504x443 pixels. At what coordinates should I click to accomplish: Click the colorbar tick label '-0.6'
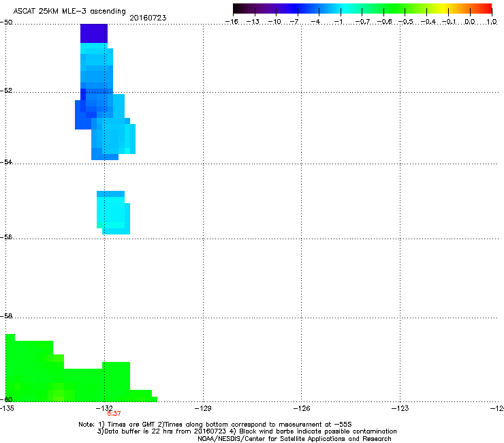point(384,22)
